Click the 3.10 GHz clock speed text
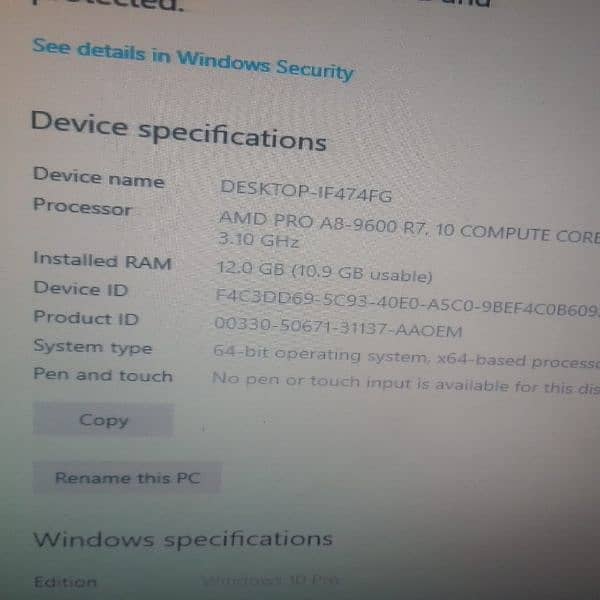The image size is (600, 600). click(258, 240)
